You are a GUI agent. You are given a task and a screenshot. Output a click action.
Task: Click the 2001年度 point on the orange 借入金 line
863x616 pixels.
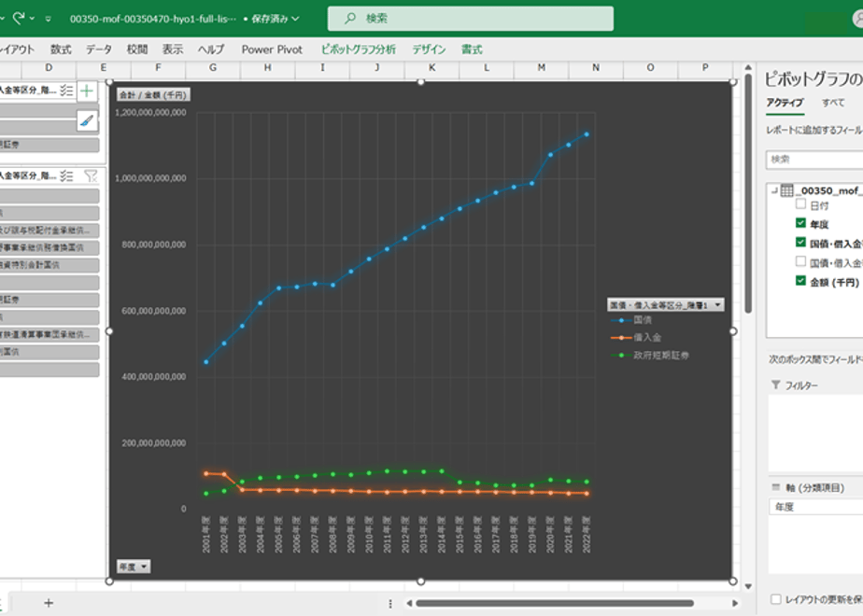pyautogui.click(x=206, y=473)
